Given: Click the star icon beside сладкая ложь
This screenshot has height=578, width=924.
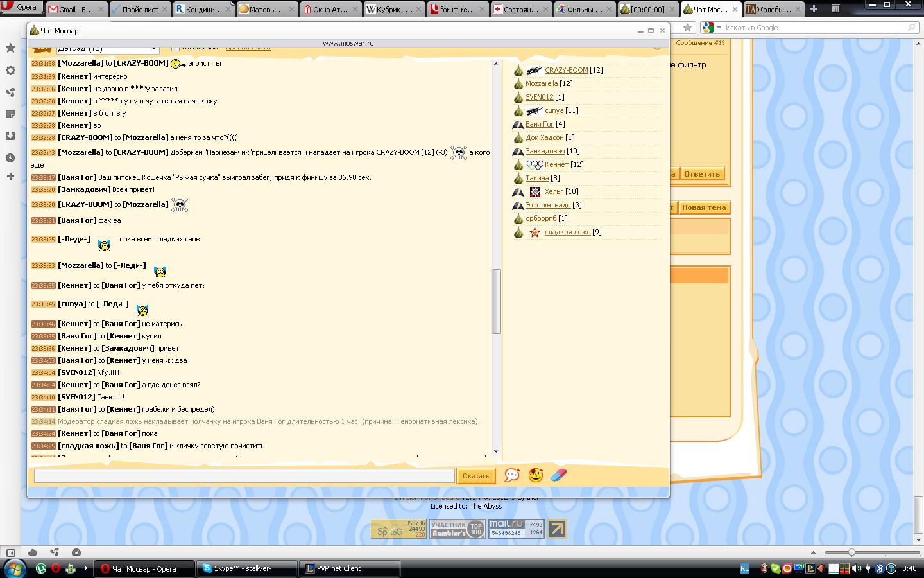Looking at the screenshot, I should [535, 232].
